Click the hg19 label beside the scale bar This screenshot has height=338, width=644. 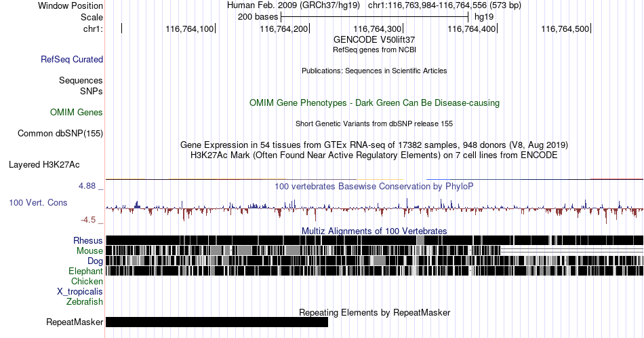pos(484,17)
